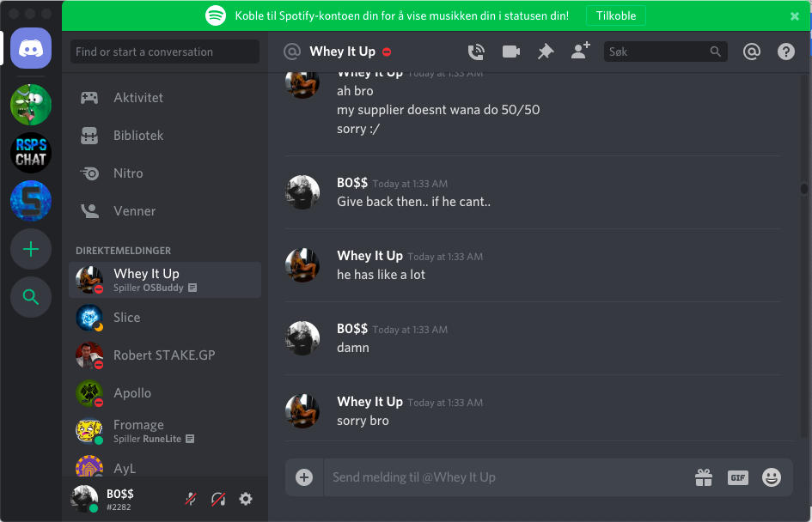The image size is (812, 522).
Task: Open Aktivitet tab
Action: click(x=165, y=98)
